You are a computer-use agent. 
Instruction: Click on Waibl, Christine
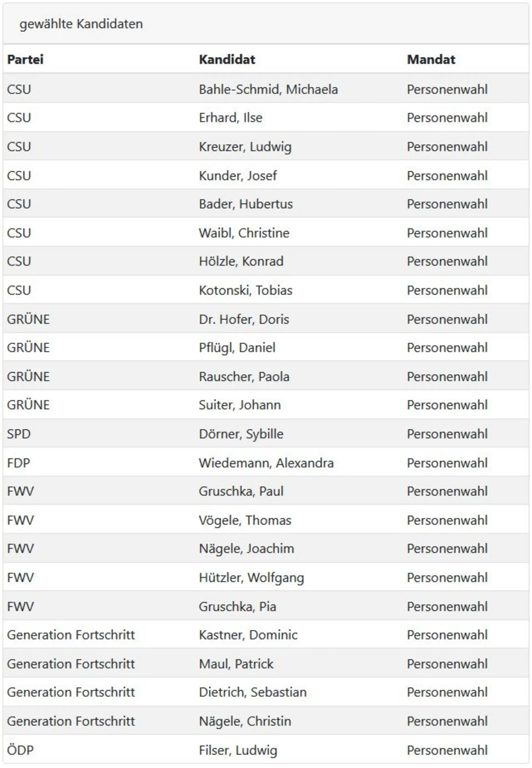coord(244,233)
